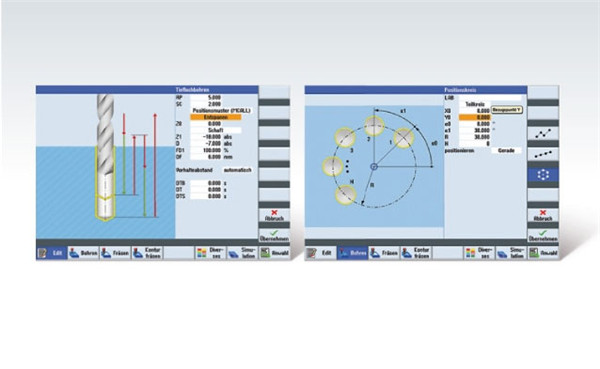Open the Positionsmuster (MCALL) selection field
Screen dimensions: 600x369
pos(221,111)
